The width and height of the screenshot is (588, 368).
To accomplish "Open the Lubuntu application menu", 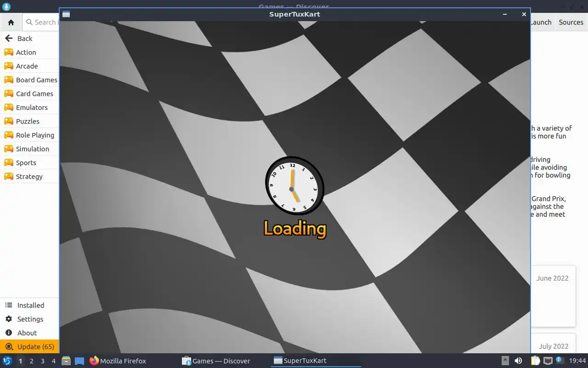I will click(x=7, y=361).
